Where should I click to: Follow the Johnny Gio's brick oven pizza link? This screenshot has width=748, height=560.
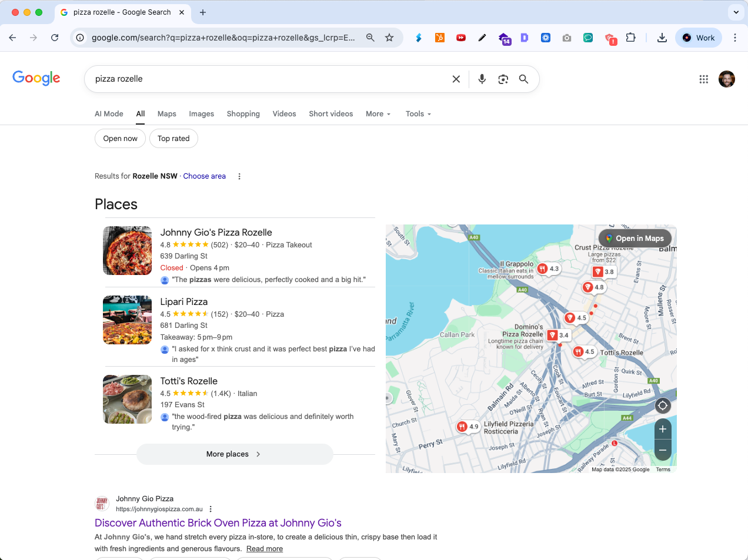coord(218,522)
